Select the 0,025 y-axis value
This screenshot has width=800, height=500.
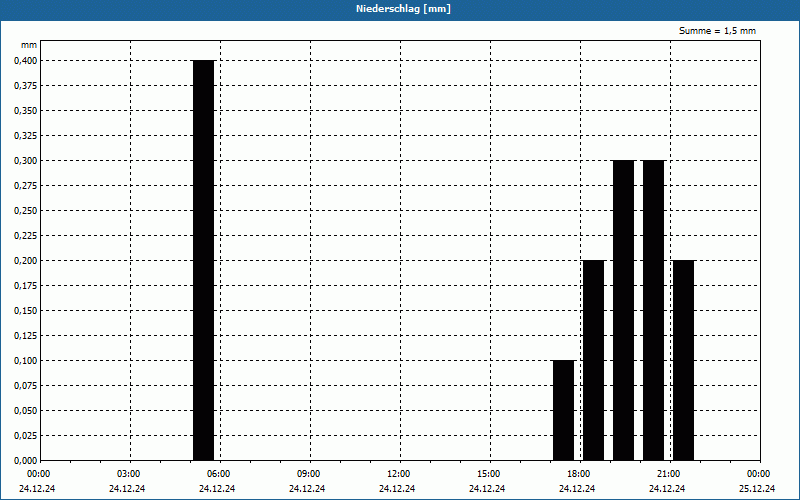26,436
